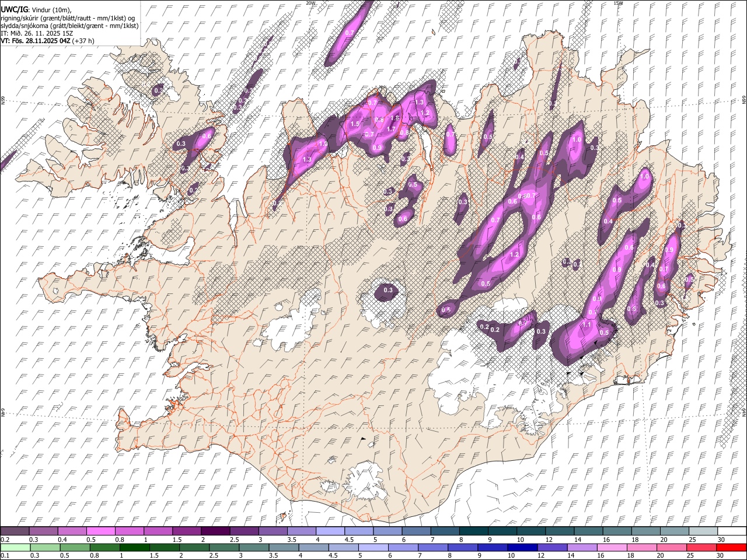747x560 pixels.
Task: Click the 'VT: Fös. 28.11.2025 04Z' line
Action: coord(36,41)
